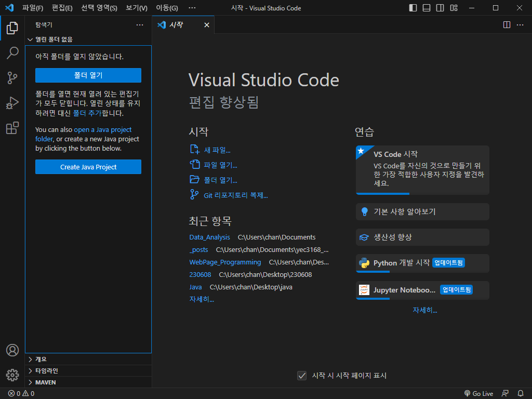Select the 시작 editor tab
This screenshot has height=399, width=532.
pos(183,25)
